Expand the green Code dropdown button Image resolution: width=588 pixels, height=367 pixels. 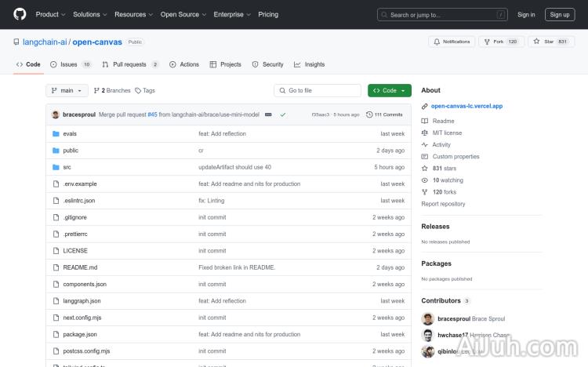[x=390, y=90]
